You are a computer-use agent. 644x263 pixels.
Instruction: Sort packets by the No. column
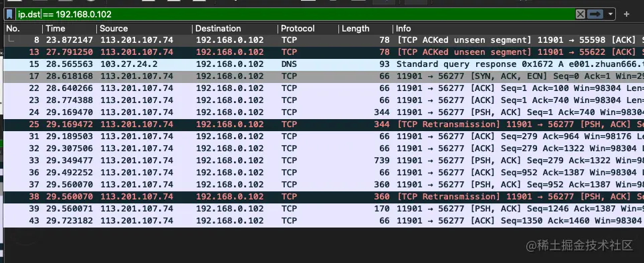(x=23, y=29)
